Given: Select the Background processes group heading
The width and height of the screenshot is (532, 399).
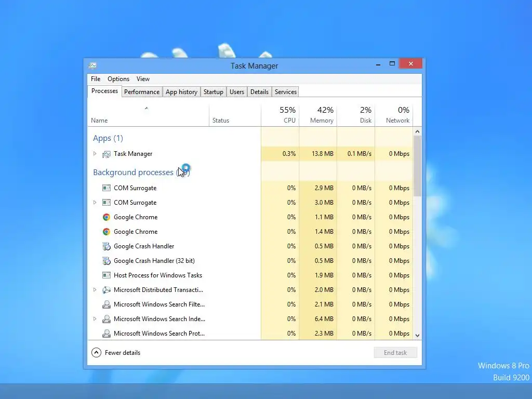Looking at the screenshot, I should 141,172.
